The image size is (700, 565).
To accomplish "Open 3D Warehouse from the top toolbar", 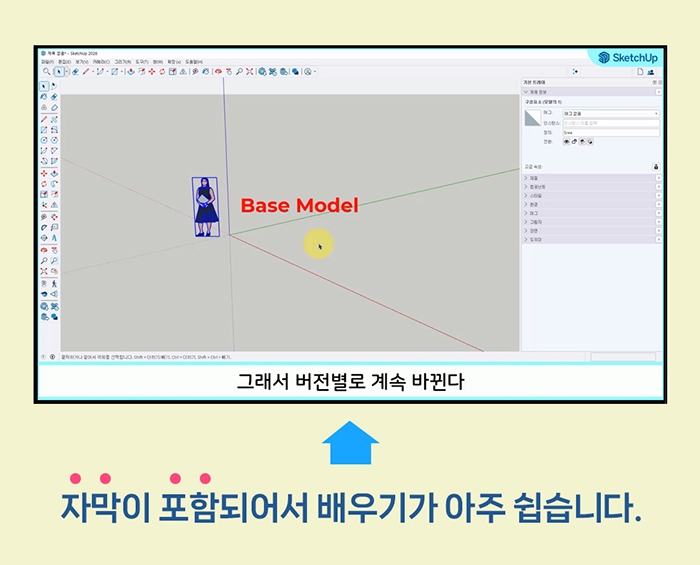I will [x=262, y=71].
